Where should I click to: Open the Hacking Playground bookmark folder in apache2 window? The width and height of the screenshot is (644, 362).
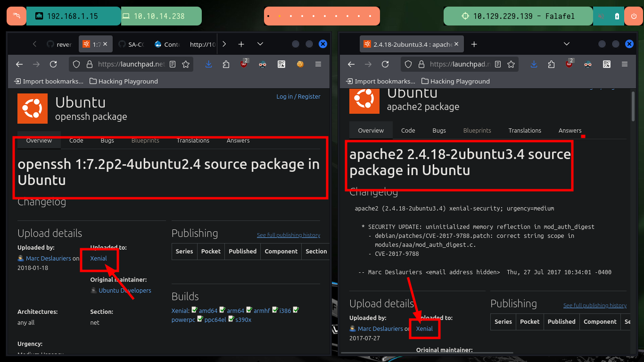(455, 81)
